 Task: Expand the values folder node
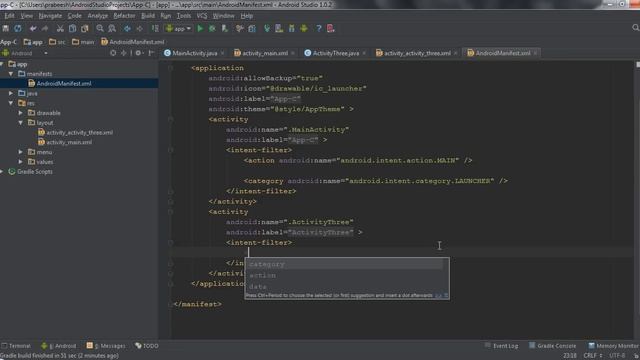pyautogui.click(x=21, y=162)
